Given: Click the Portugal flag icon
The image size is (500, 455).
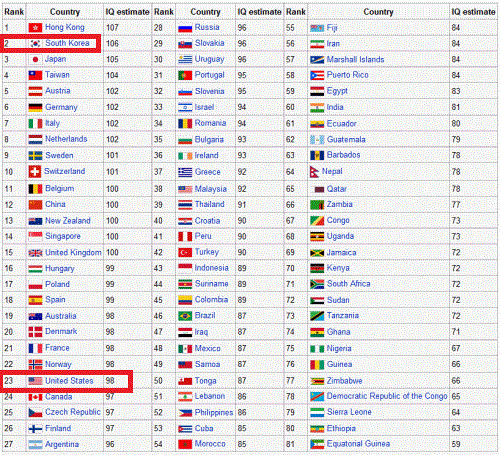Looking at the screenshot, I should pos(185,76).
